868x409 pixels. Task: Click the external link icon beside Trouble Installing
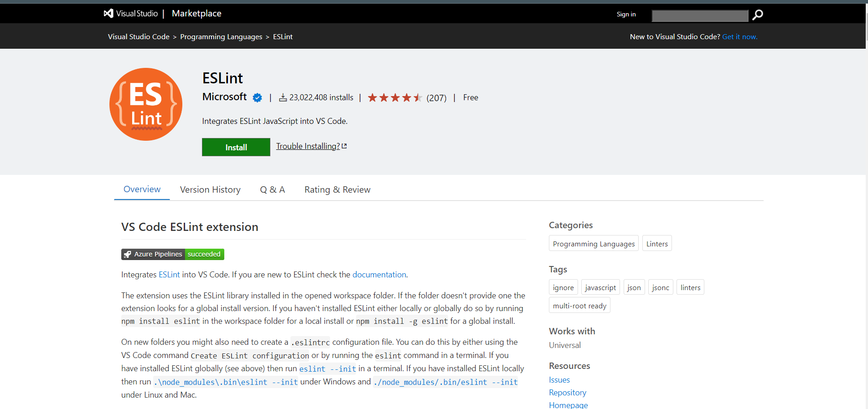[x=344, y=146]
